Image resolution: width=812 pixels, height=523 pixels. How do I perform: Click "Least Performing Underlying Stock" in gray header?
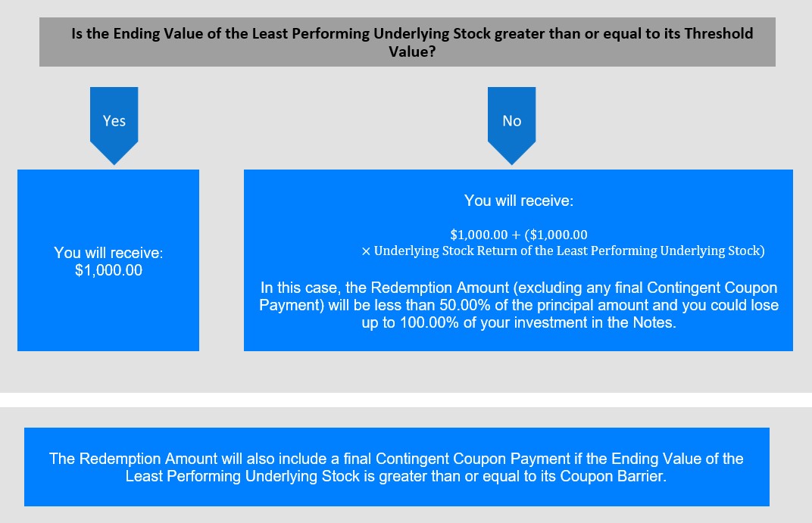(341, 35)
